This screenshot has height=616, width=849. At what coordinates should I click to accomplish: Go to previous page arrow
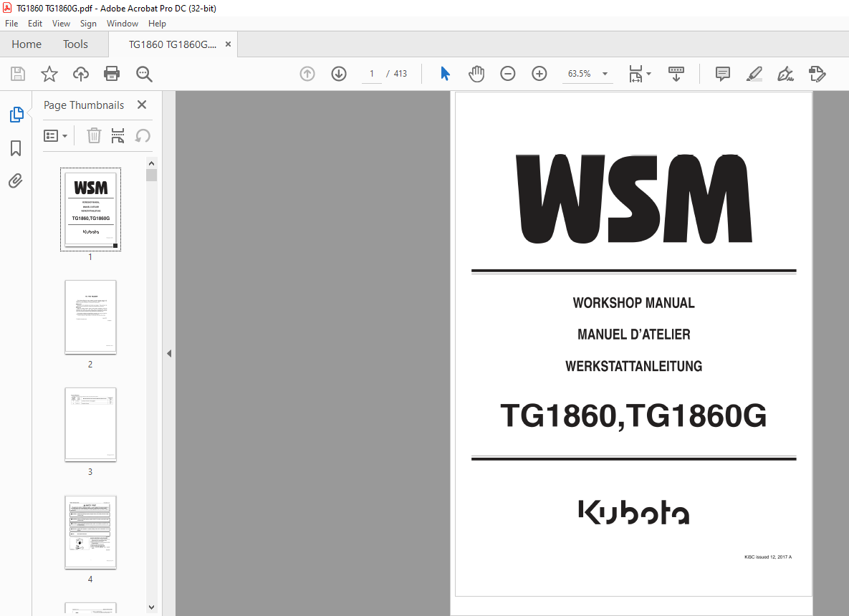click(307, 74)
